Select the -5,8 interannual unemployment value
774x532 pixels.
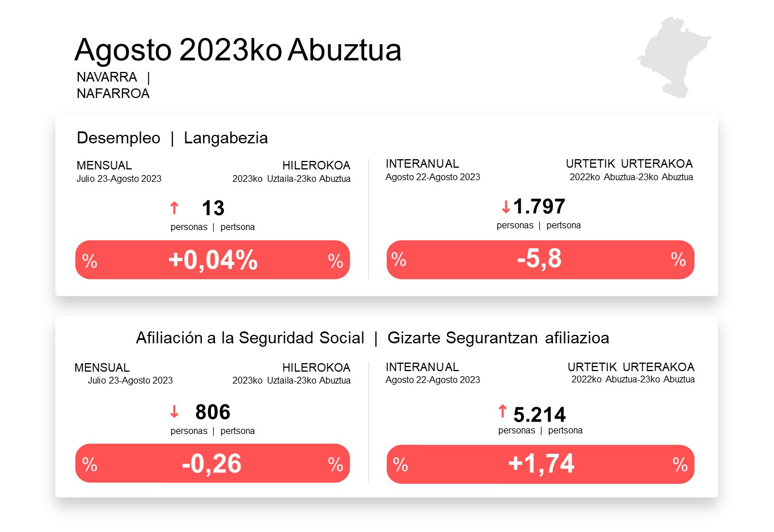click(539, 259)
